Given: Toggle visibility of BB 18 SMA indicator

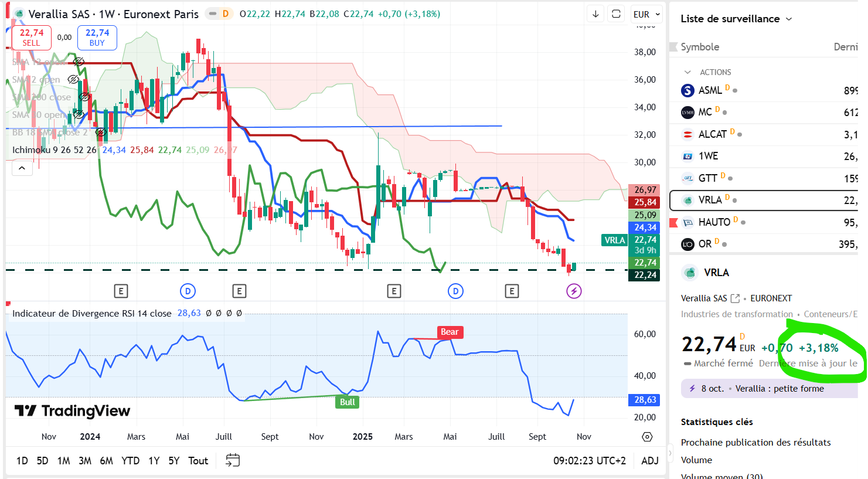Looking at the screenshot, I should click(101, 133).
